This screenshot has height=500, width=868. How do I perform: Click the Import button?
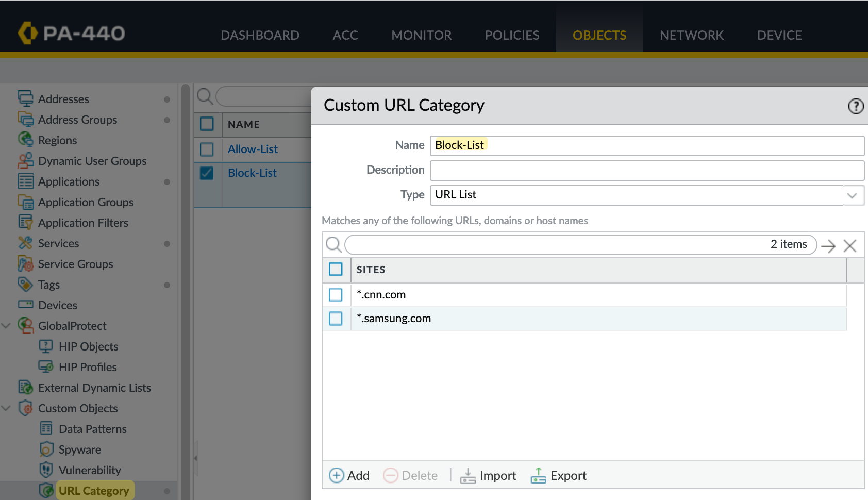coord(488,475)
